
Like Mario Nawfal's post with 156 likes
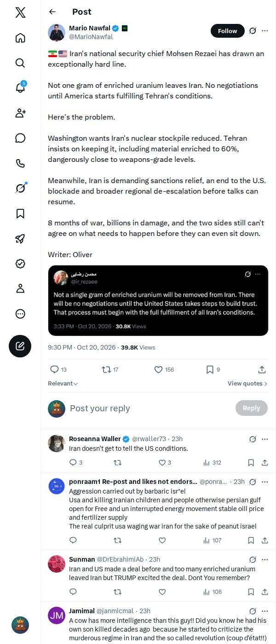click(164, 370)
